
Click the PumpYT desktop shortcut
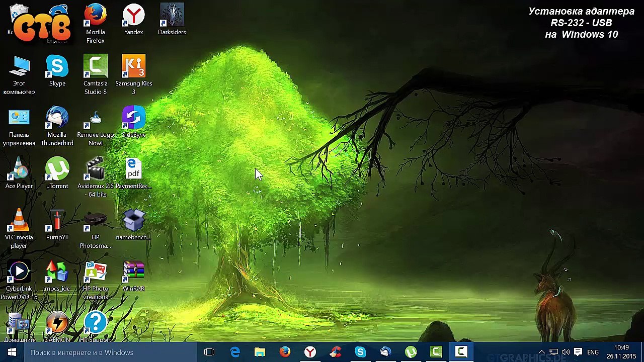(57, 225)
